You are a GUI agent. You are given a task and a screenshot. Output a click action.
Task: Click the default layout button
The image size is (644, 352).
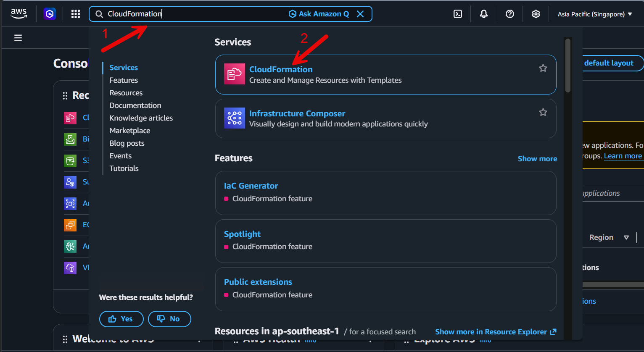612,63
